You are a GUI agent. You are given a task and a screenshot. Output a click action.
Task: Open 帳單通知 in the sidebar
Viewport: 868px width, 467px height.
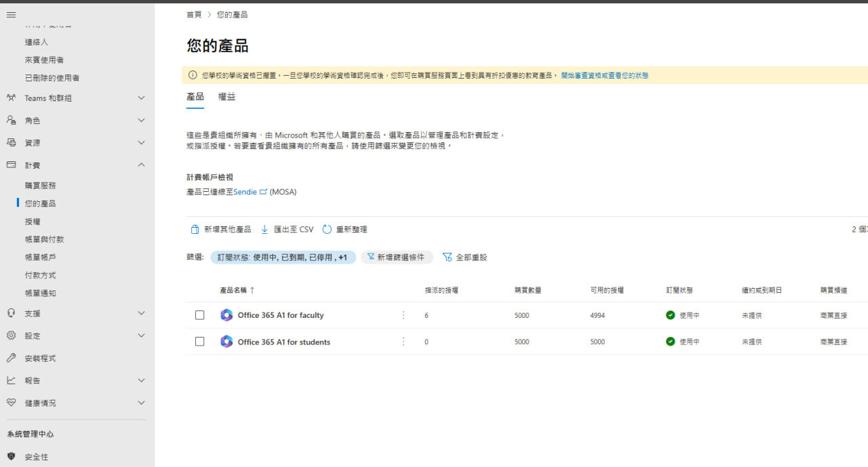pyautogui.click(x=41, y=293)
